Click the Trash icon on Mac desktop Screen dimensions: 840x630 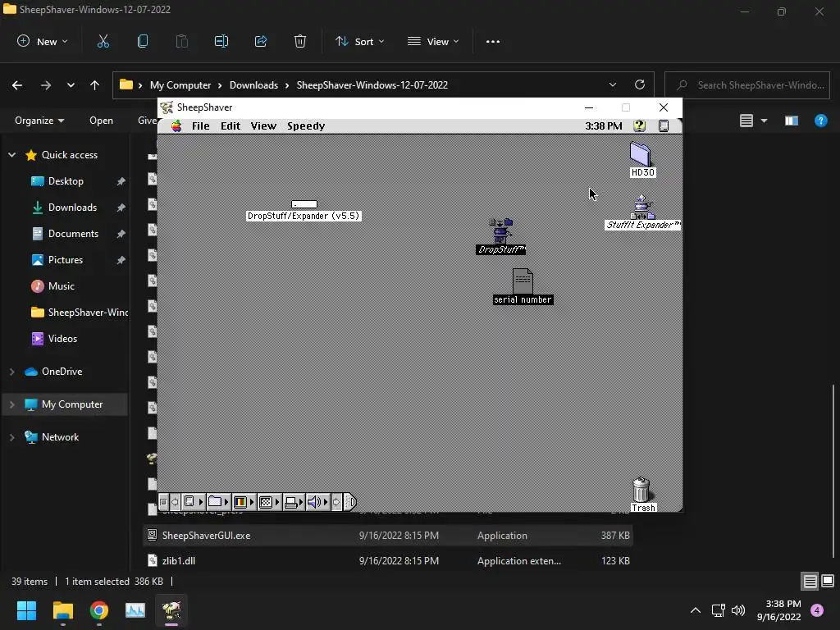(641, 495)
